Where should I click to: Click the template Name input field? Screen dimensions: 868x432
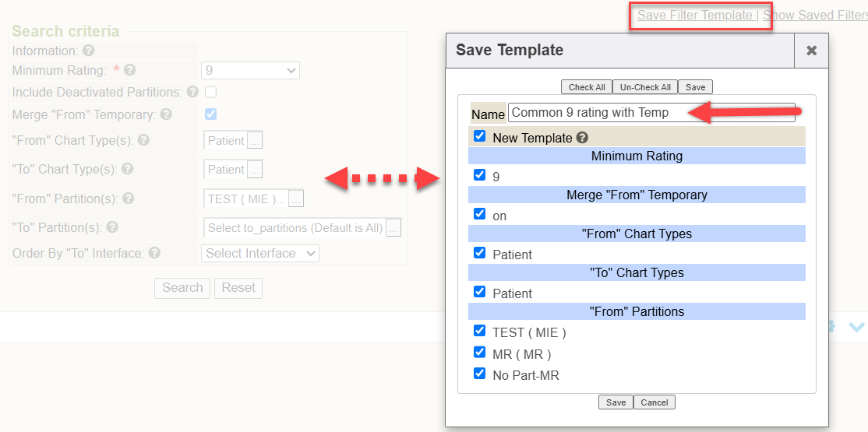pos(651,112)
